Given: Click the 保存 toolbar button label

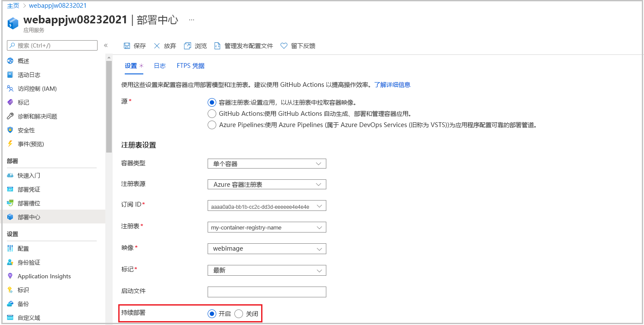Looking at the screenshot, I should pos(140,46).
